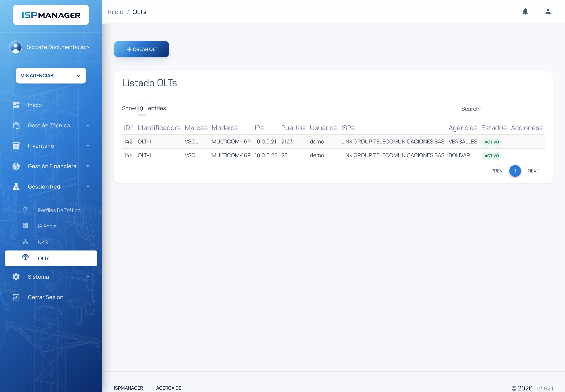565x392 pixels.
Task: Open NAS menu item
Action: (43, 242)
